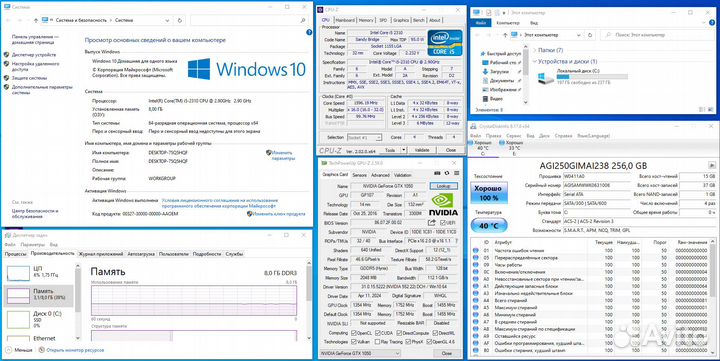Click the Меньше collapse arrow in Task Manager
720x361 pixels.
point(8,350)
